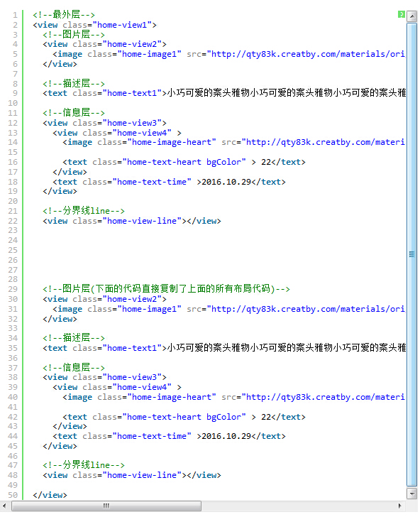This screenshot has width=420, height=517.
Task: Click the second home-image-heart image line
Action: point(233,397)
